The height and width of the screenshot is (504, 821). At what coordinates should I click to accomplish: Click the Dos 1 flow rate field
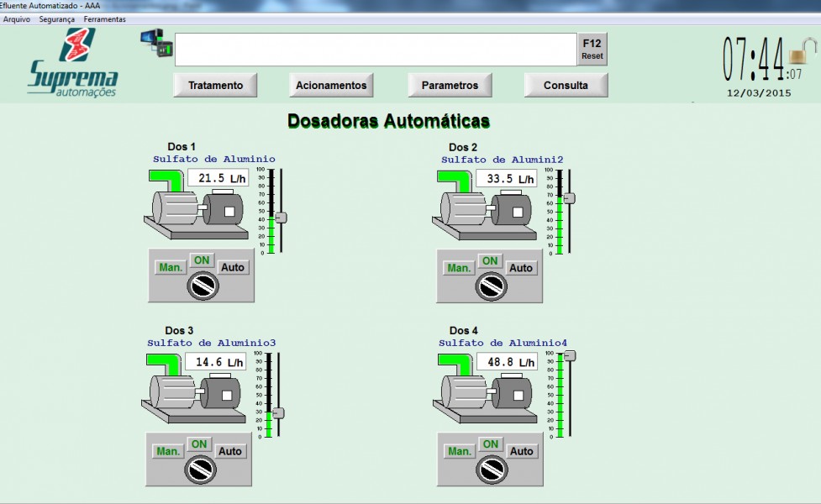coord(217,178)
